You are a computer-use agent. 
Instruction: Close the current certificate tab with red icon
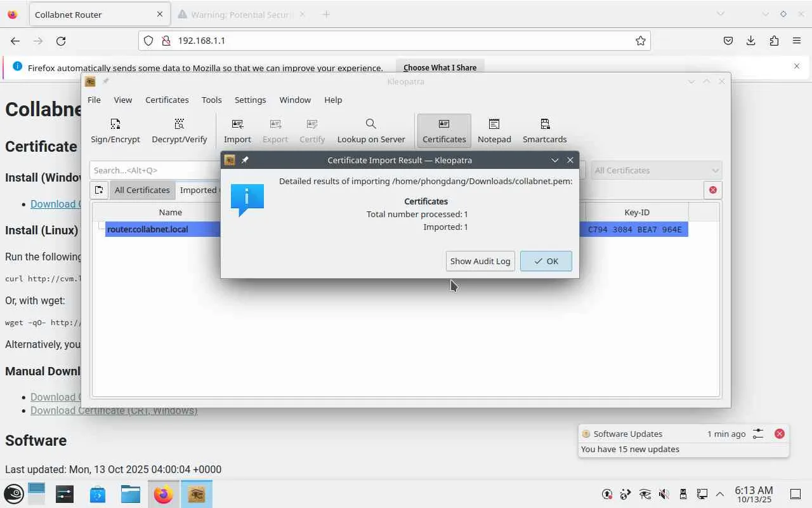pyautogui.click(x=713, y=190)
